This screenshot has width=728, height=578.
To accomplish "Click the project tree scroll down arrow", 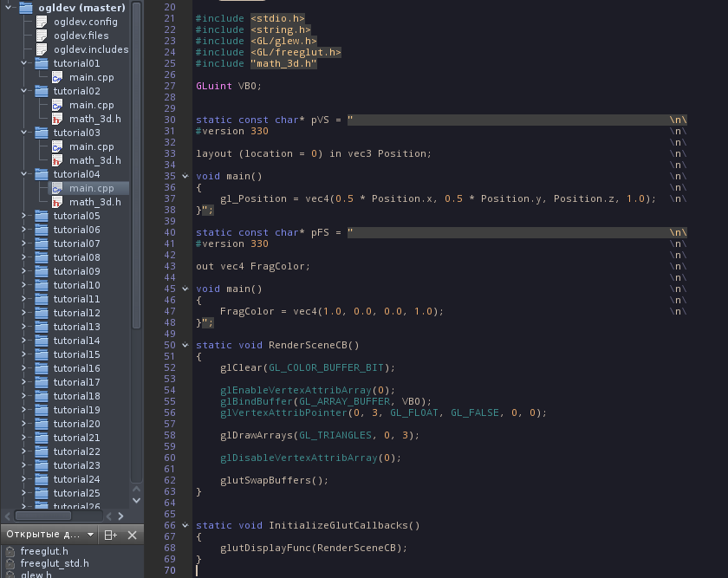I will pos(137,501).
